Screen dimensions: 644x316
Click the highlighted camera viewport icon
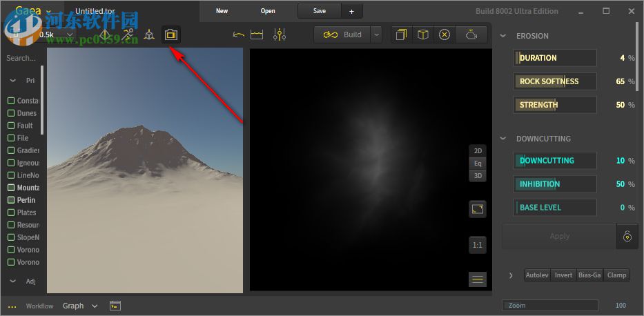(171, 35)
